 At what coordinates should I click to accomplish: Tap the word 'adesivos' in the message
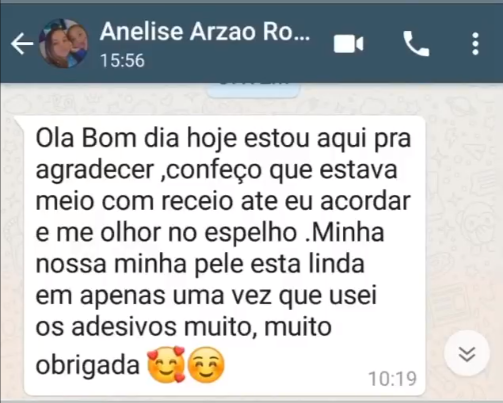[x=124, y=327]
